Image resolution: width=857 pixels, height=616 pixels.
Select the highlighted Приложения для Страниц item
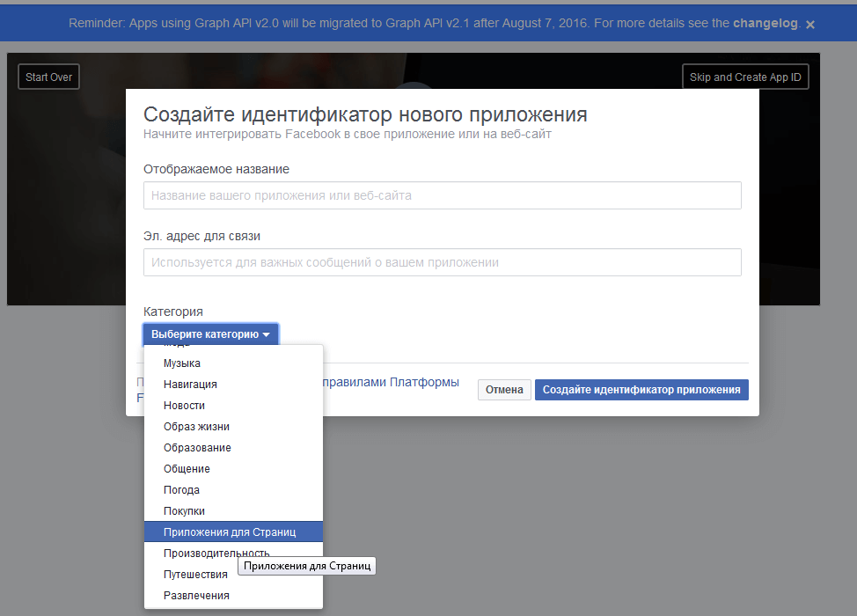coord(233,532)
